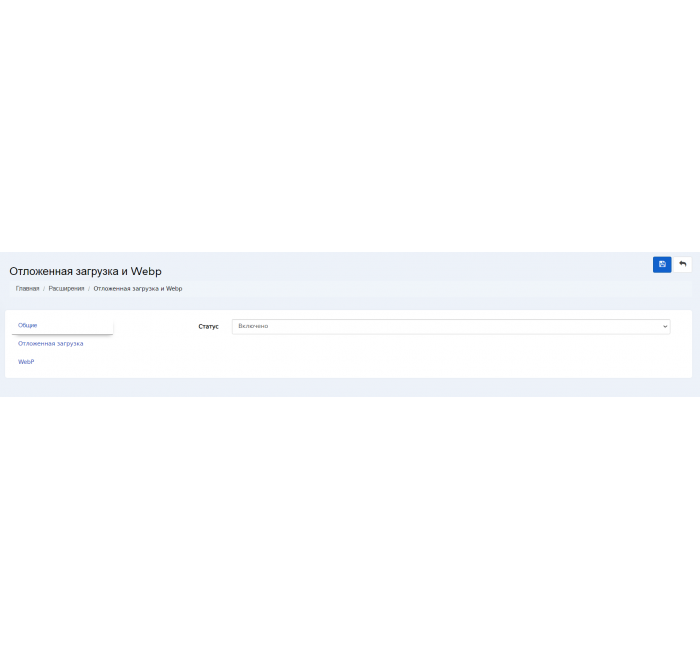Click the Отложенная загрузка и Webp breadcrumb link
The width and height of the screenshot is (700, 650).
(x=138, y=289)
